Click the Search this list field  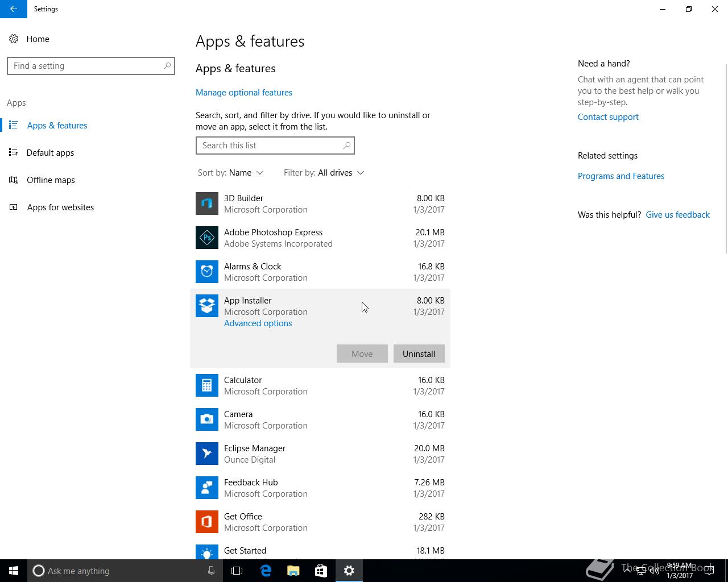(275, 145)
